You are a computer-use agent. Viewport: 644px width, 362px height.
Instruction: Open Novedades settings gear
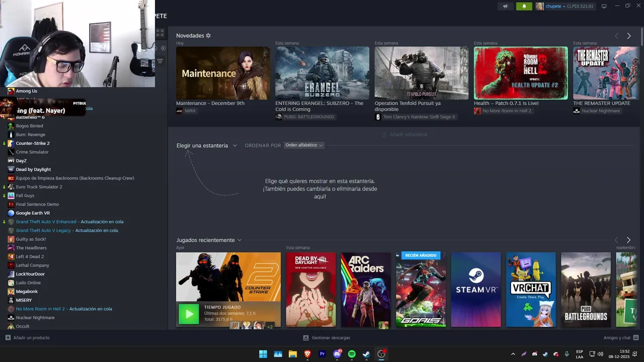click(208, 36)
